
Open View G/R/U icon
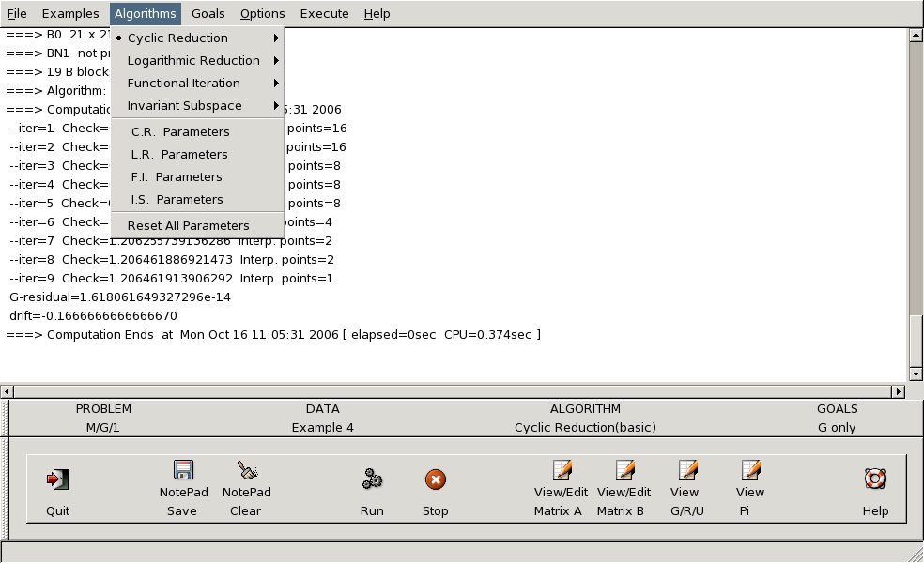(x=686, y=471)
